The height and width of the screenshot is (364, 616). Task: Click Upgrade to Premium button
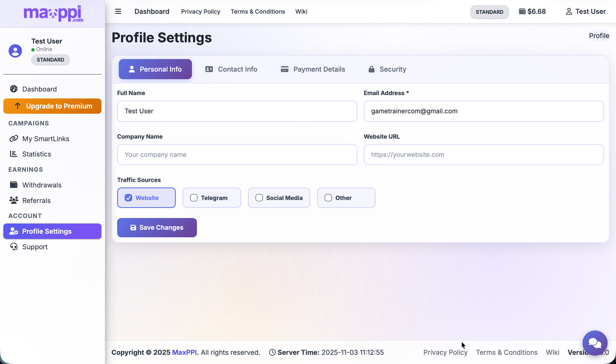pyautogui.click(x=52, y=106)
